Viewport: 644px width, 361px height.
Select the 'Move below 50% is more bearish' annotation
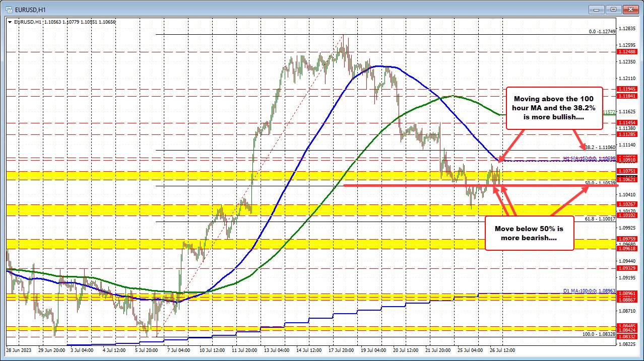(529, 233)
